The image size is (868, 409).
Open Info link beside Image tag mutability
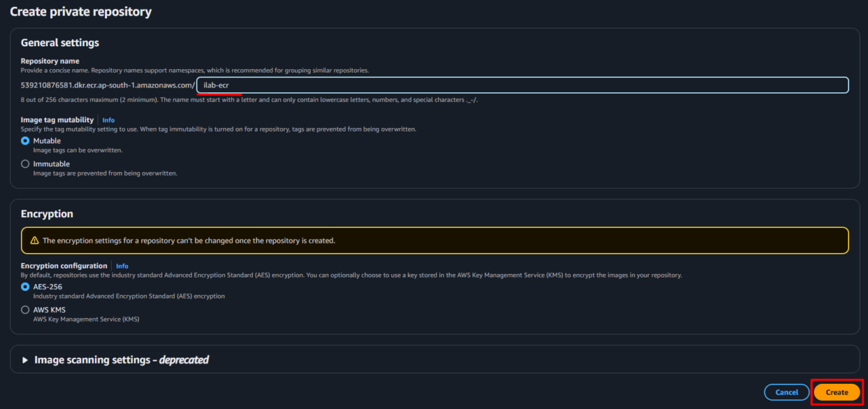click(x=108, y=120)
